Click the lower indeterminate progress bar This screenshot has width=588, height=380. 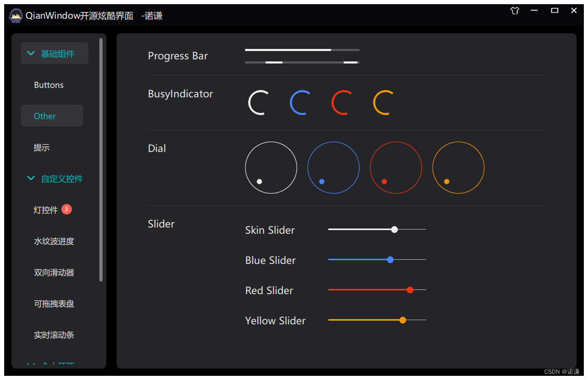pos(302,62)
